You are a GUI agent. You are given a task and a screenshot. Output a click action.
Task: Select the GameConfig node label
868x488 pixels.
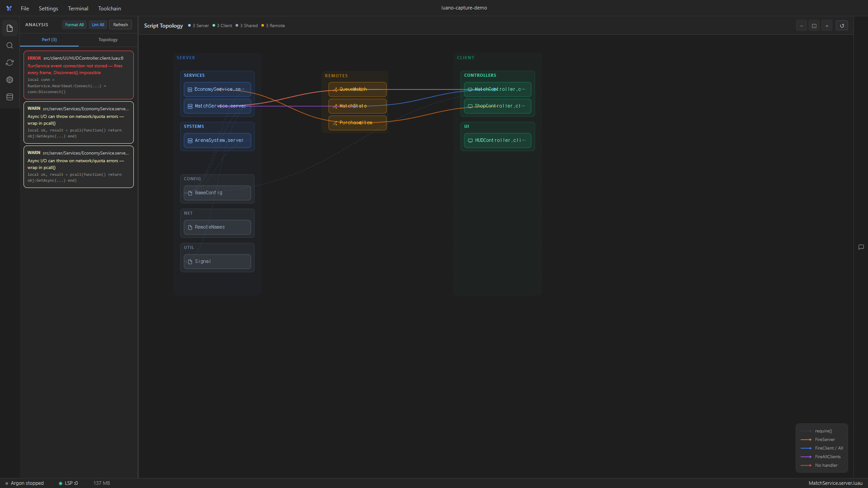[208, 193]
